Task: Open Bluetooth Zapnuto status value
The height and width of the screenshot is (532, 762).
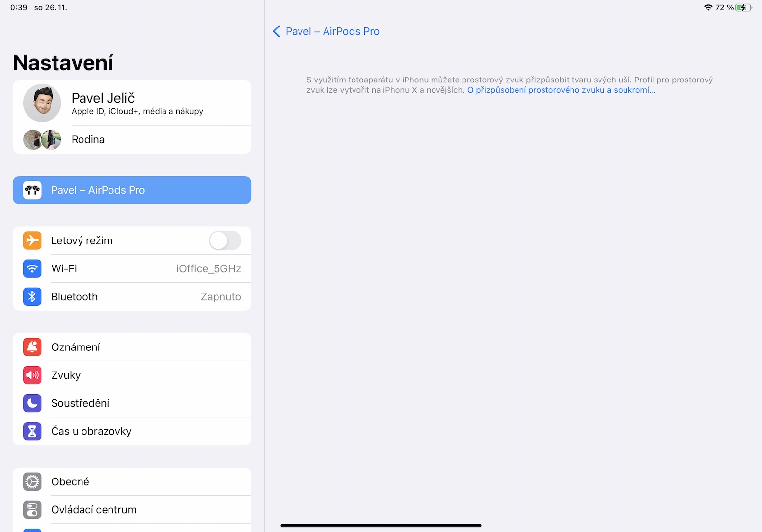Action: (x=220, y=296)
